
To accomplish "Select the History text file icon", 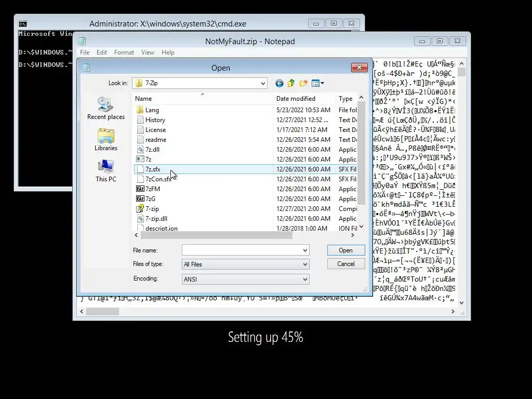I will coord(140,120).
